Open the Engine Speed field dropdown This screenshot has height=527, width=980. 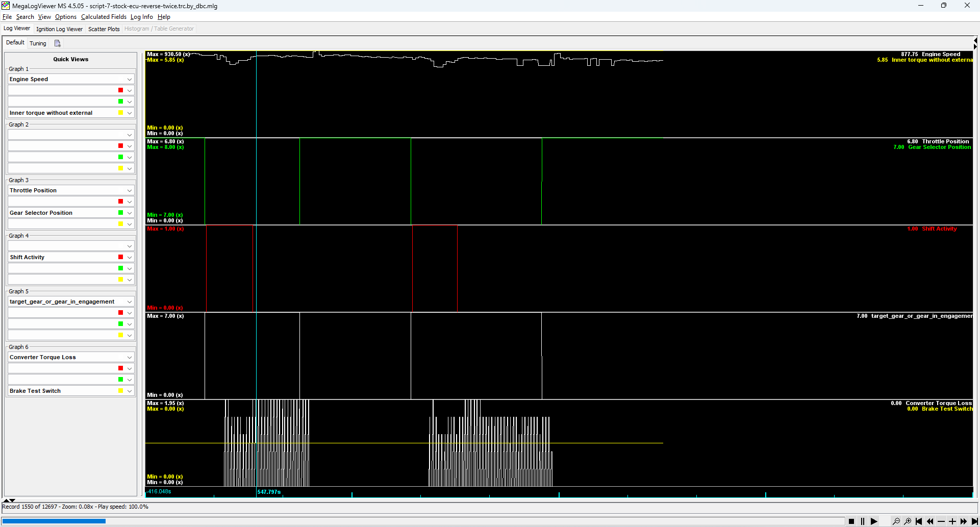(x=129, y=80)
